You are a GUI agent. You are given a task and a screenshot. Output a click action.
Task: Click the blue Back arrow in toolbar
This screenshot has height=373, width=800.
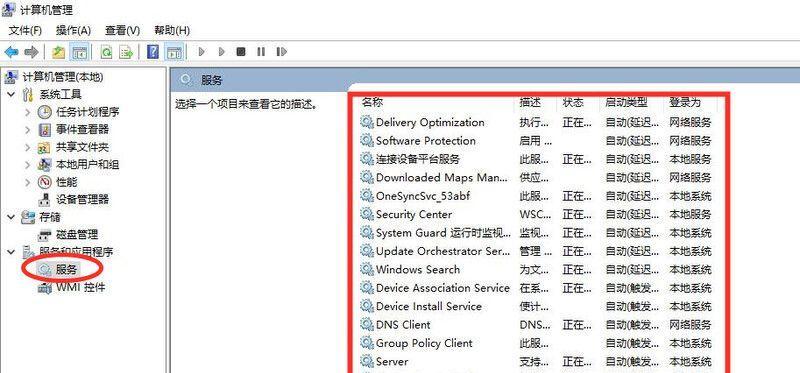tap(11, 52)
